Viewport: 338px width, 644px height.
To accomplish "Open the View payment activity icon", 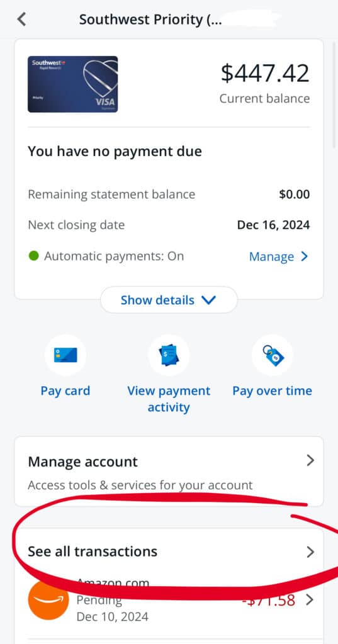I will 169,355.
